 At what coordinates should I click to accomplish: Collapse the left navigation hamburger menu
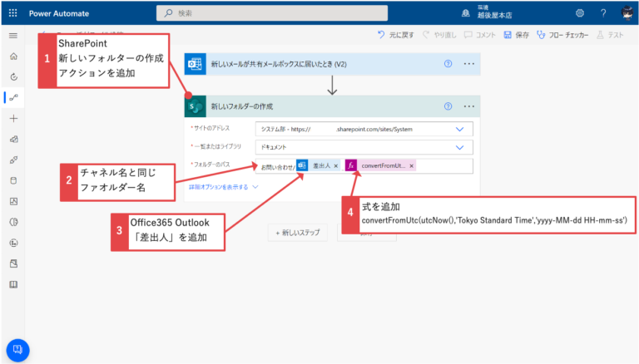click(x=12, y=36)
